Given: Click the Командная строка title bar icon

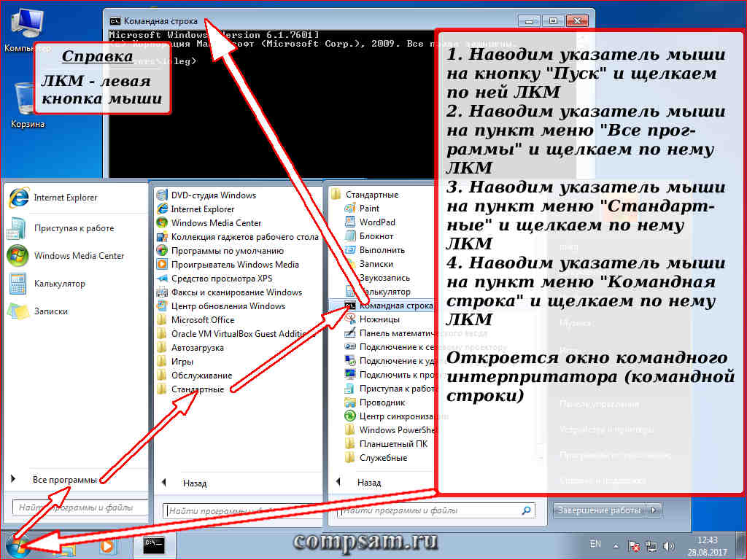Looking at the screenshot, I should (x=115, y=21).
